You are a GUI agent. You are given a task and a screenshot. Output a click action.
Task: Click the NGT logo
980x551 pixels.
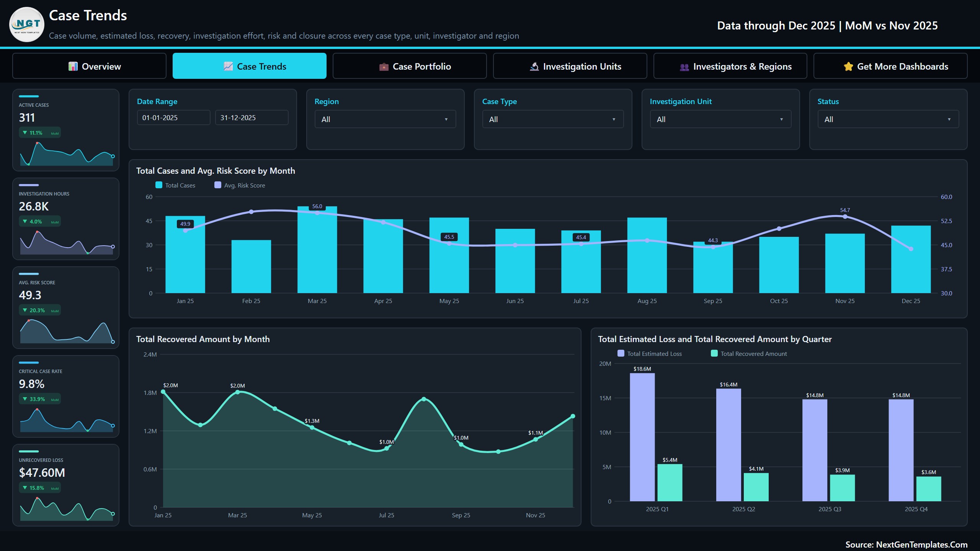click(27, 24)
